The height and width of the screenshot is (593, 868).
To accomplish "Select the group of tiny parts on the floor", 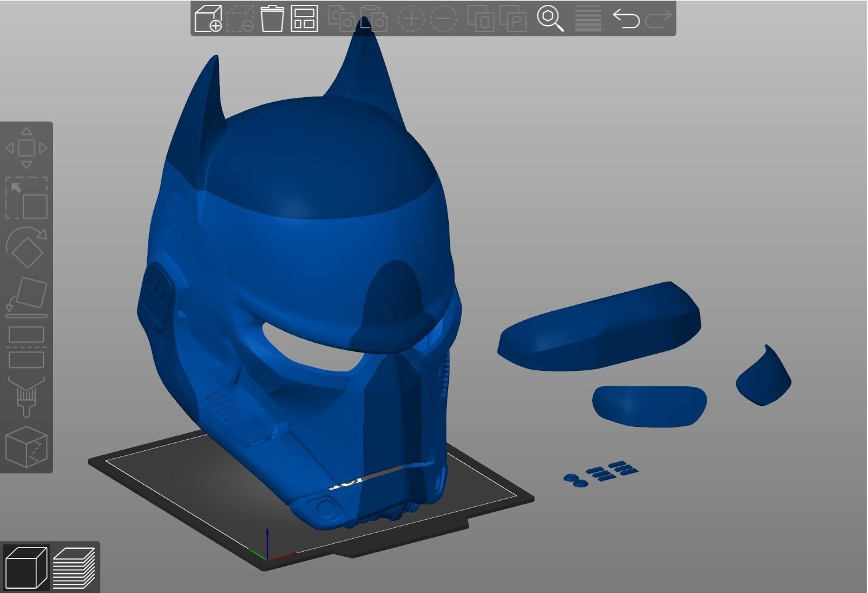I will [601, 474].
